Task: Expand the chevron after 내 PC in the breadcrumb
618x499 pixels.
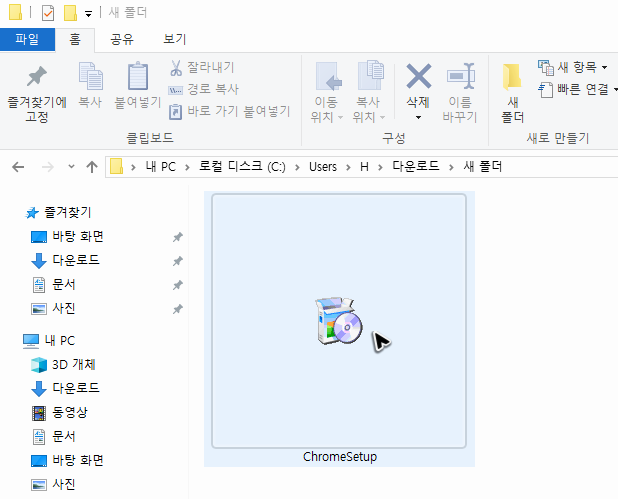Action: tap(188, 167)
